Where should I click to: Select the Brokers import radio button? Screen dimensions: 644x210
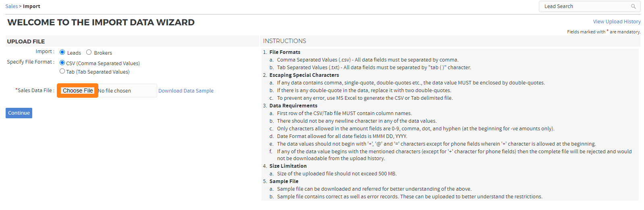pos(89,52)
